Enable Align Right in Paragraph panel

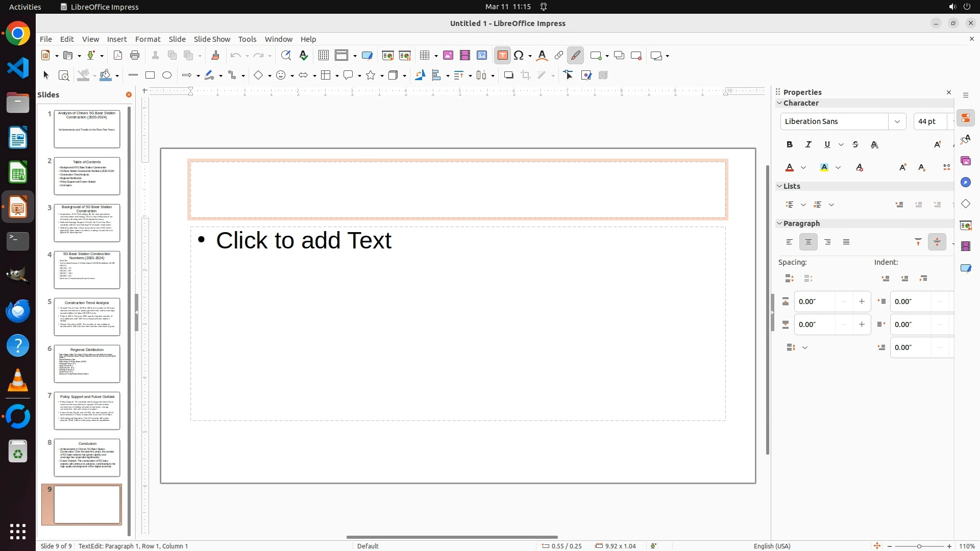[x=827, y=242]
